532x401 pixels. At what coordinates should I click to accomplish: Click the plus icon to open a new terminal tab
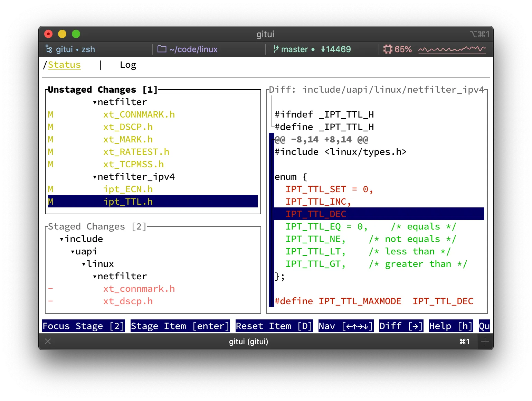[x=485, y=342]
